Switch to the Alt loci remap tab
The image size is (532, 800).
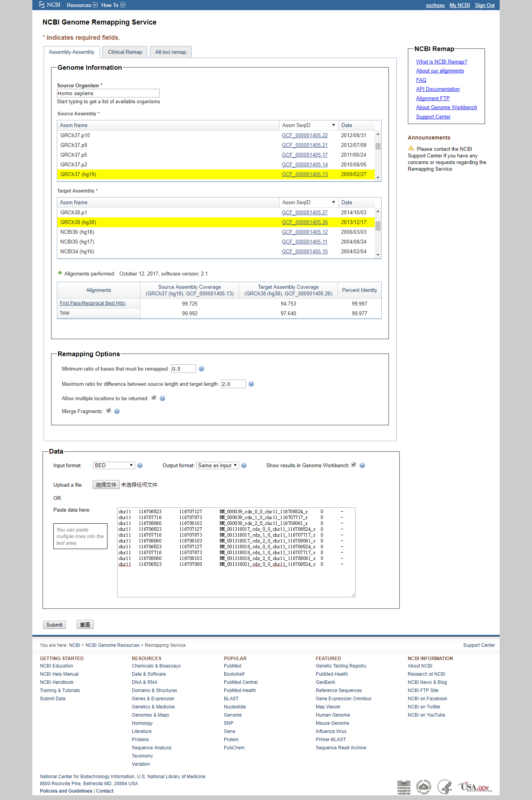click(171, 52)
